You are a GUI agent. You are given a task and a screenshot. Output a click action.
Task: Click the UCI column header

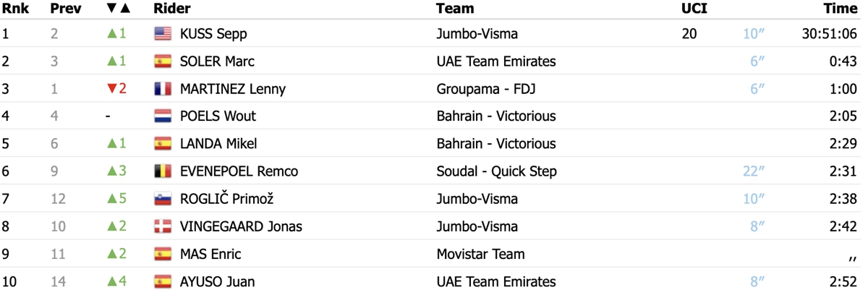click(x=694, y=9)
